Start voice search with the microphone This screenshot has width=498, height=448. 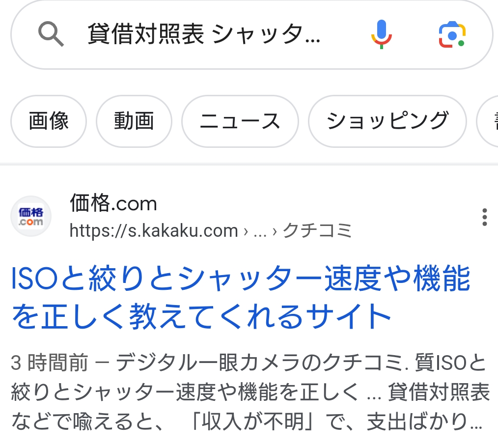click(381, 35)
